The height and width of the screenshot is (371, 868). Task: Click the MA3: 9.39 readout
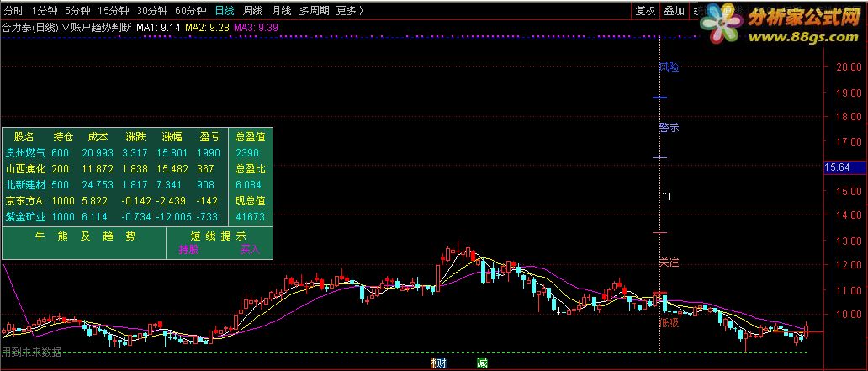tap(256, 27)
